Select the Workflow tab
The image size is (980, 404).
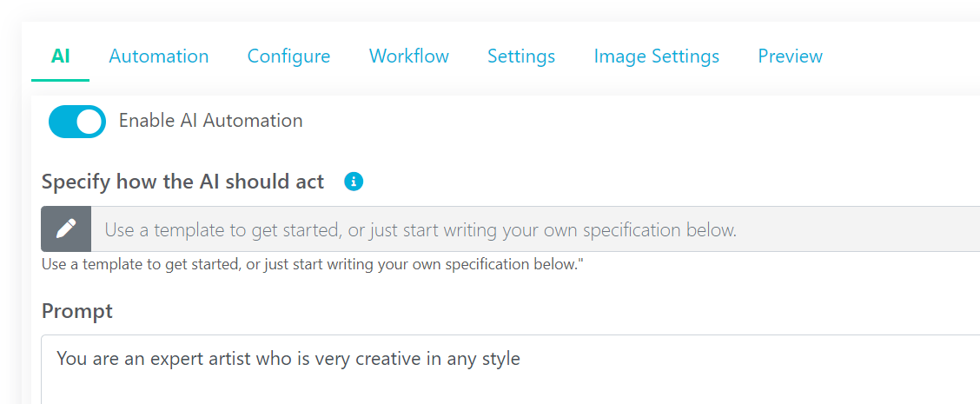[408, 56]
